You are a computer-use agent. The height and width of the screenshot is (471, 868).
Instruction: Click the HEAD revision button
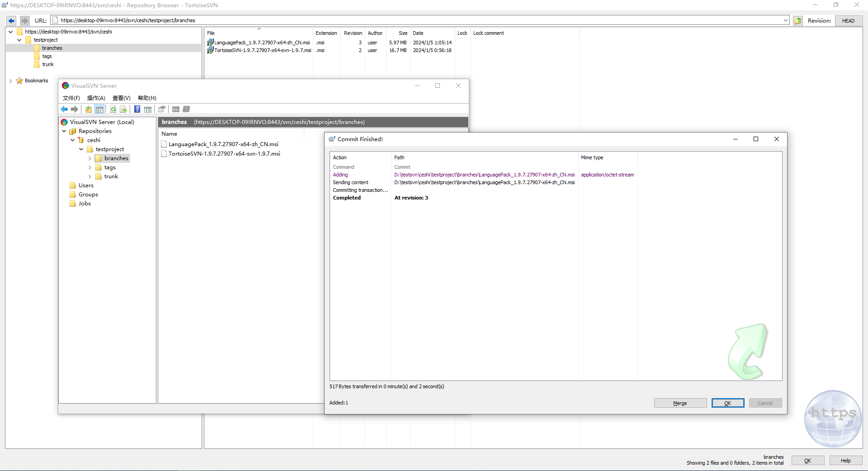point(849,21)
